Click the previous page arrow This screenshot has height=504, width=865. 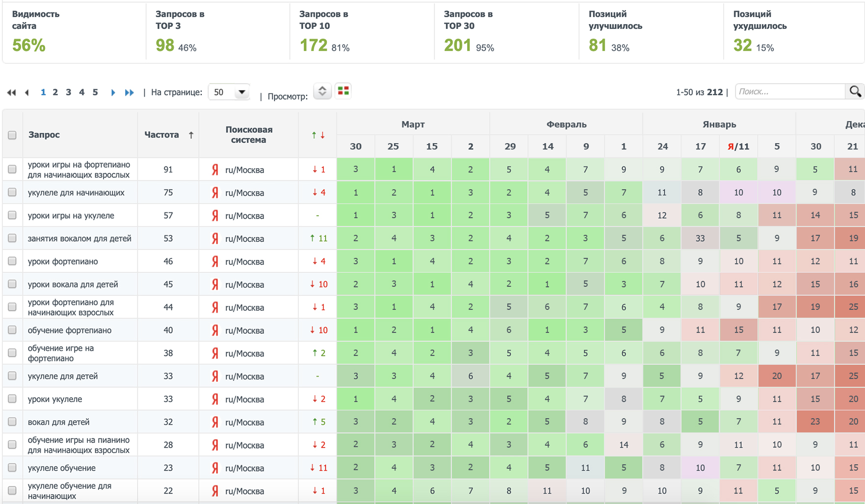(x=27, y=92)
